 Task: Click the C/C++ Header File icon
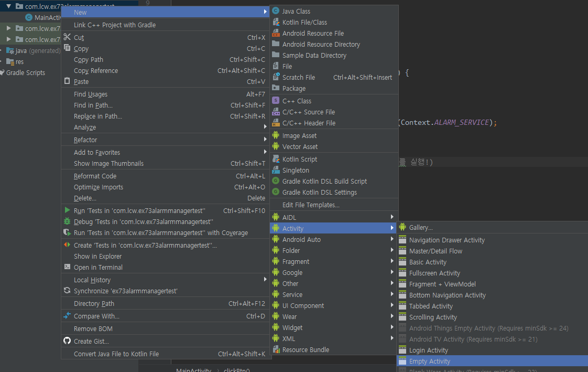[276, 123]
